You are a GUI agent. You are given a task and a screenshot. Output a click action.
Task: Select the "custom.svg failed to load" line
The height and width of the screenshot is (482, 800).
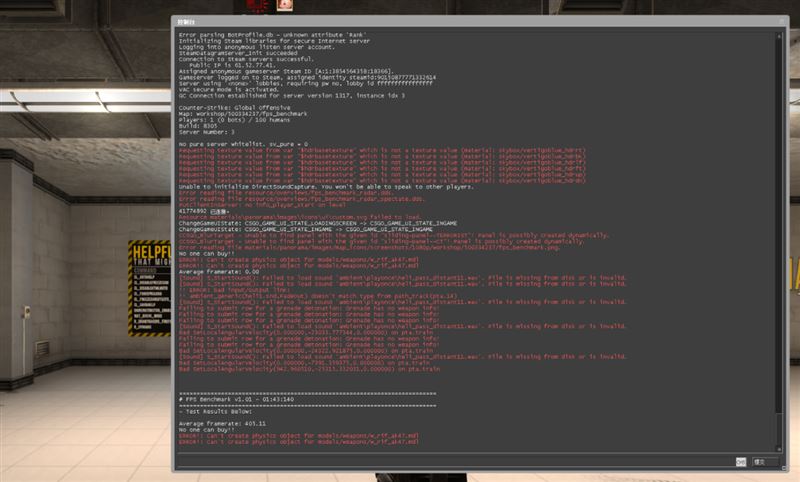pyautogui.click(x=300, y=217)
